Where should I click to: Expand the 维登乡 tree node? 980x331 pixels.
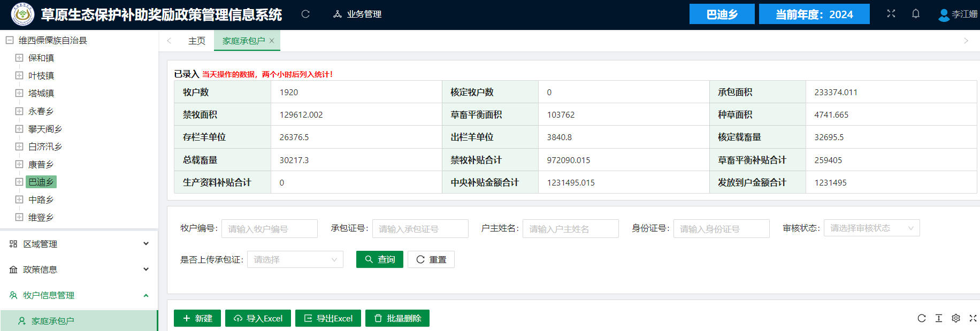(x=19, y=217)
